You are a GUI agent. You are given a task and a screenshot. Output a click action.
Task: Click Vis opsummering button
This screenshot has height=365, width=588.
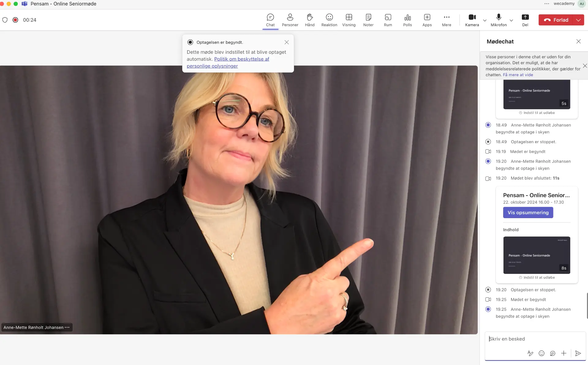click(528, 213)
